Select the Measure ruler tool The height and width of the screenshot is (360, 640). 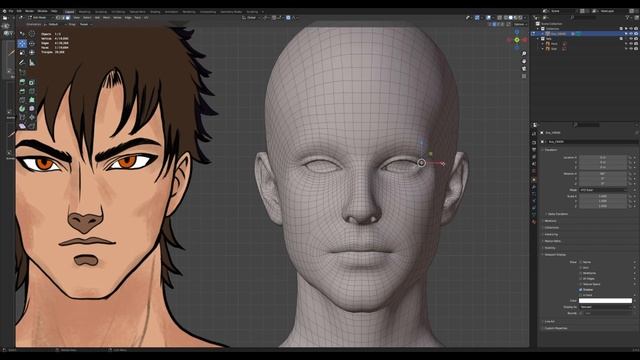pyautogui.click(x=32, y=62)
